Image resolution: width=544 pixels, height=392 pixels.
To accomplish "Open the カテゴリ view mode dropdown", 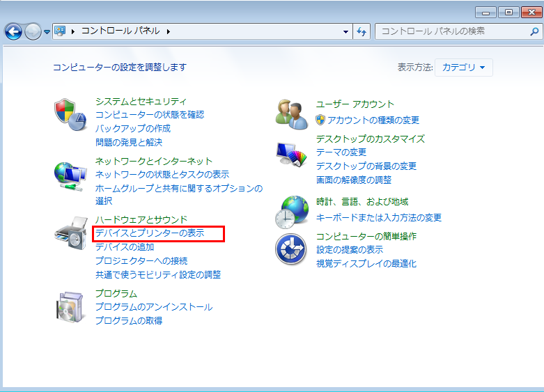I will pyautogui.click(x=464, y=68).
